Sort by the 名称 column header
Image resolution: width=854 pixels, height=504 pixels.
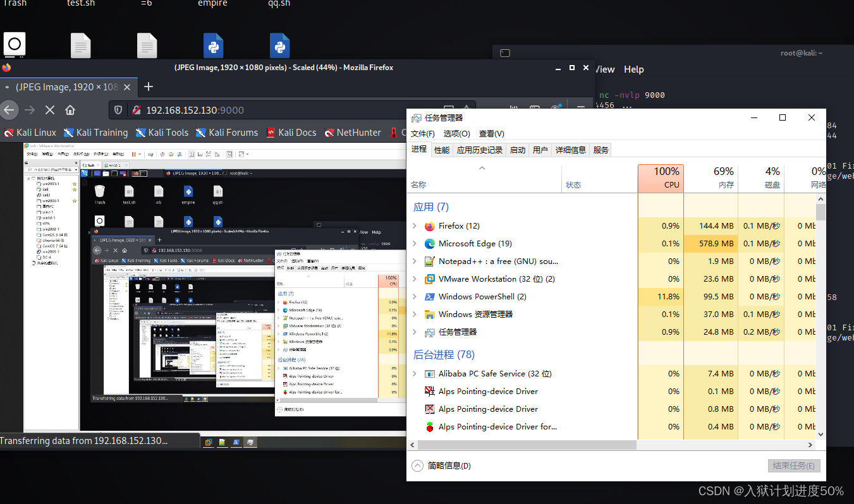(485, 178)
